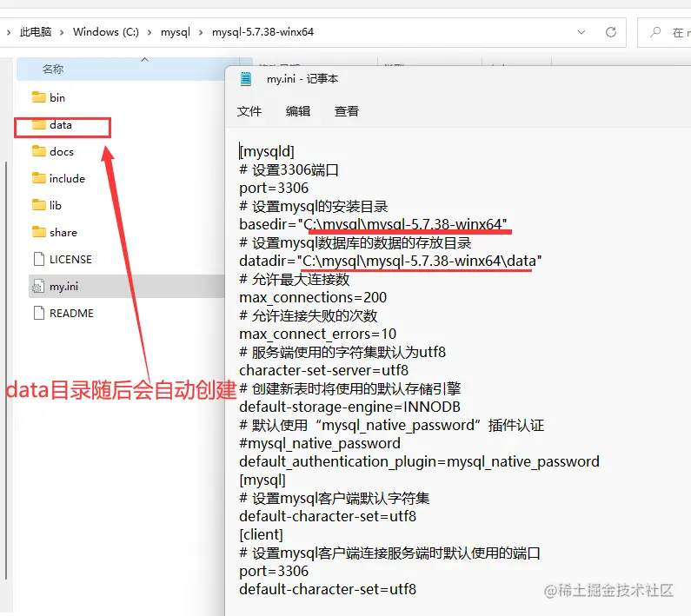Viewport: 691px width, 616px height.
Task: Click the # 允许最大连接数 comment line
Action: pyautogui.click(x=295, y=280)
